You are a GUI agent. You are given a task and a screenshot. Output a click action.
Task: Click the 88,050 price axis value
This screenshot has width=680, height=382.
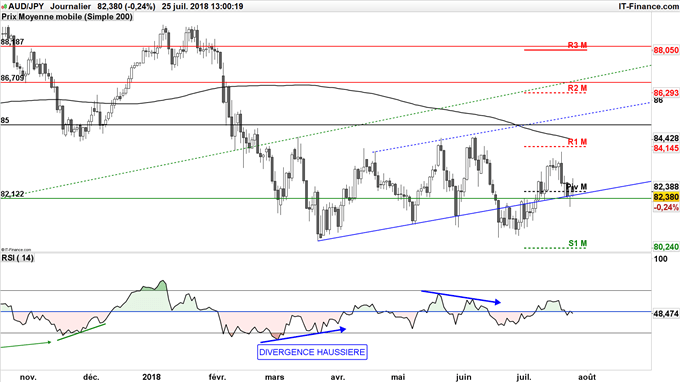(666, 50)
